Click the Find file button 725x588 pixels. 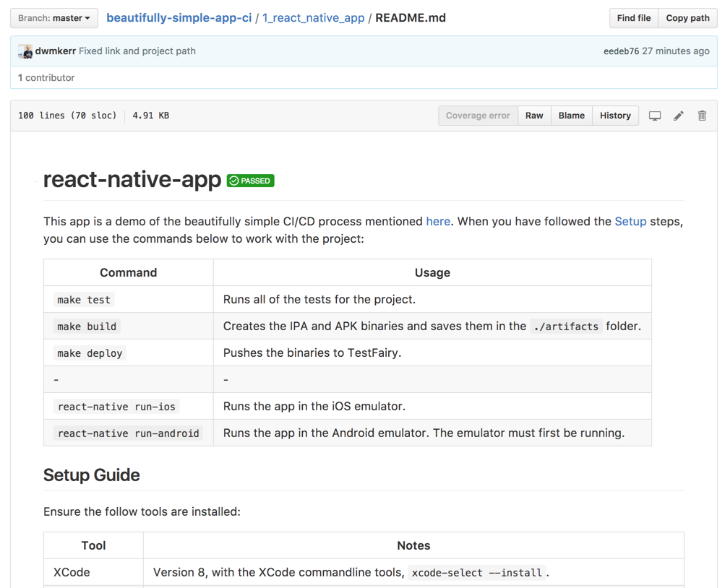633,18
